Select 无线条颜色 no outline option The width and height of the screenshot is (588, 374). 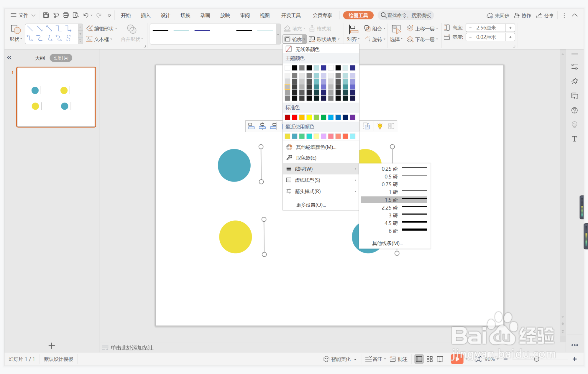321,49
